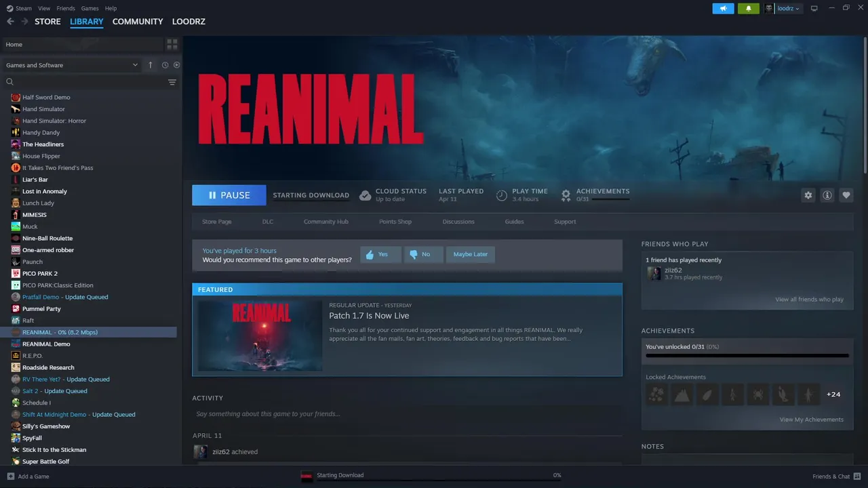Open the Friends menu
This screenshot has width=868, height=488.
pos(66,8)
